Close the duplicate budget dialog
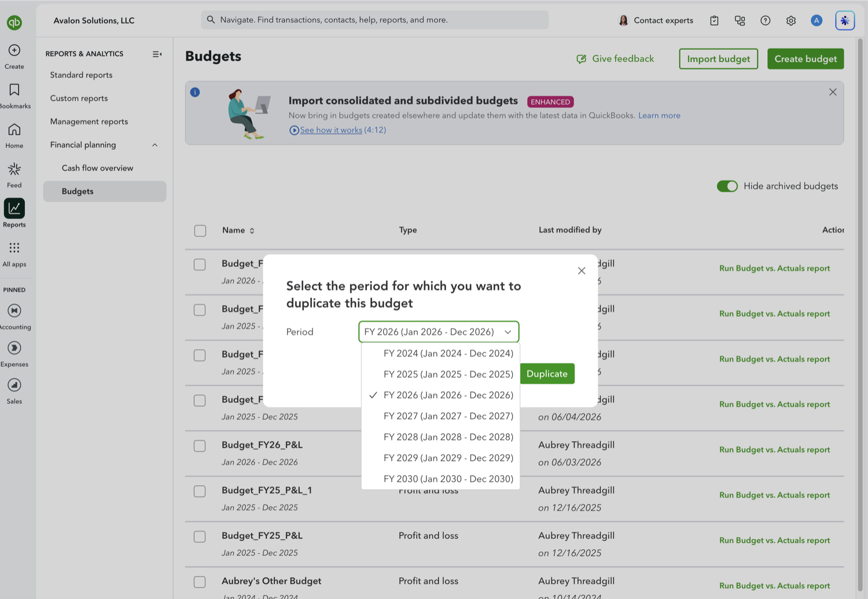The image size is (868, 599). [x=582, y=271]
